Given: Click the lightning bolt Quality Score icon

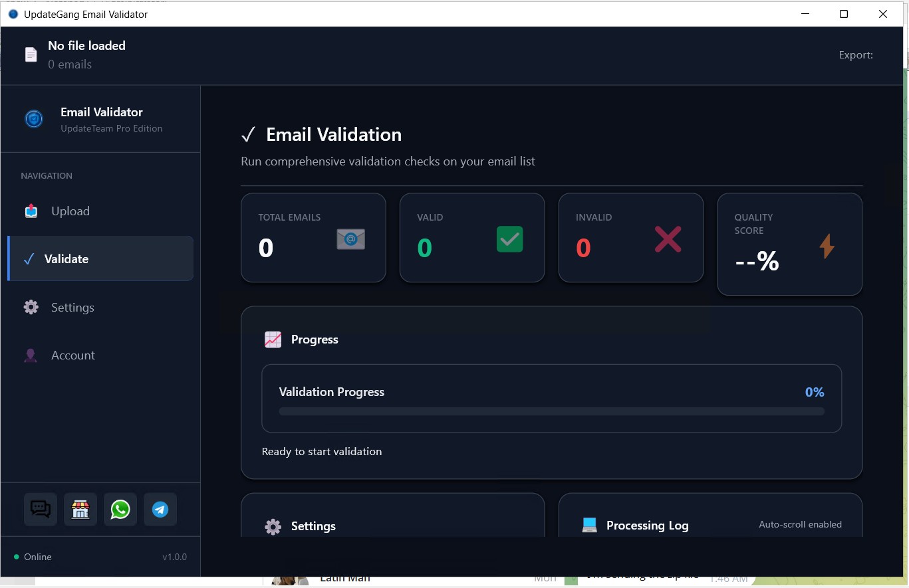Looking at the screenshot, I should coord(827,246).
